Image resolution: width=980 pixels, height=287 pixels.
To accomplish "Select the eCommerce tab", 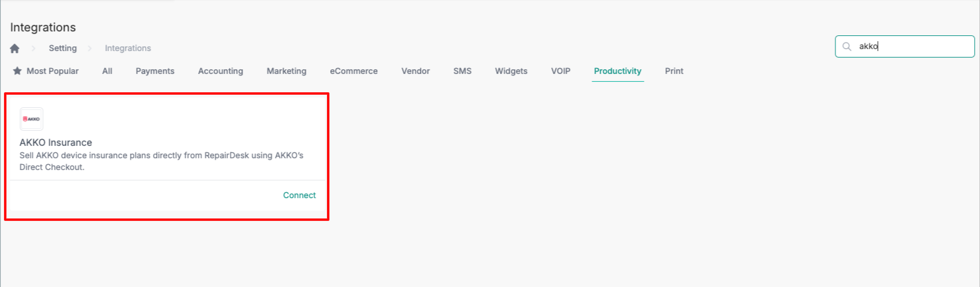I will pos(354,71).
